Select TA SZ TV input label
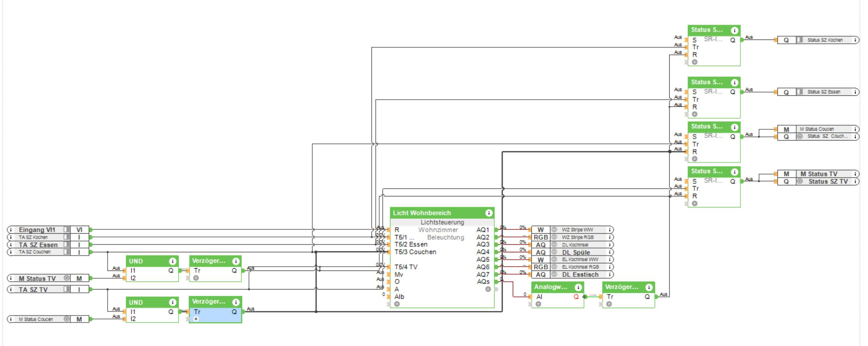This screenshot has height=346, width=868. [x=33, y=289]
